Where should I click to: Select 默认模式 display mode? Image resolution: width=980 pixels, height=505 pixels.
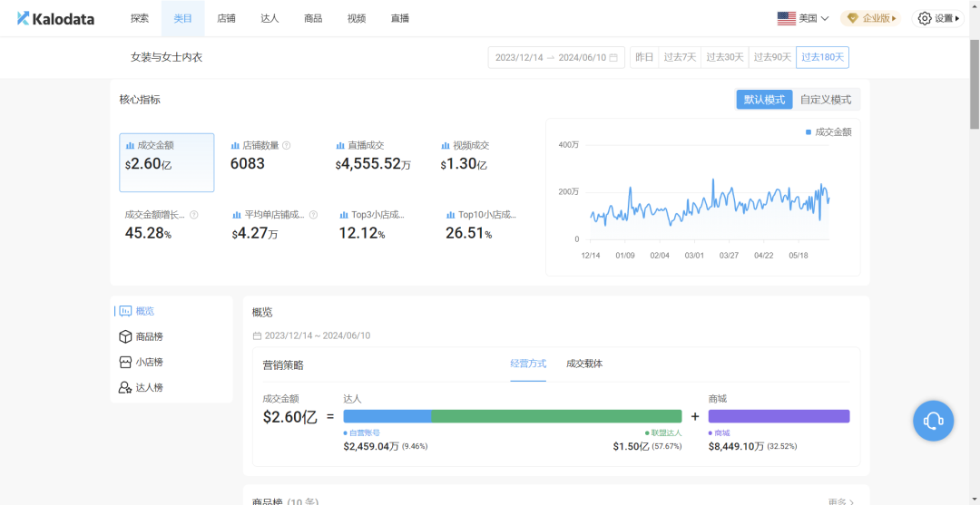point(764,100)
